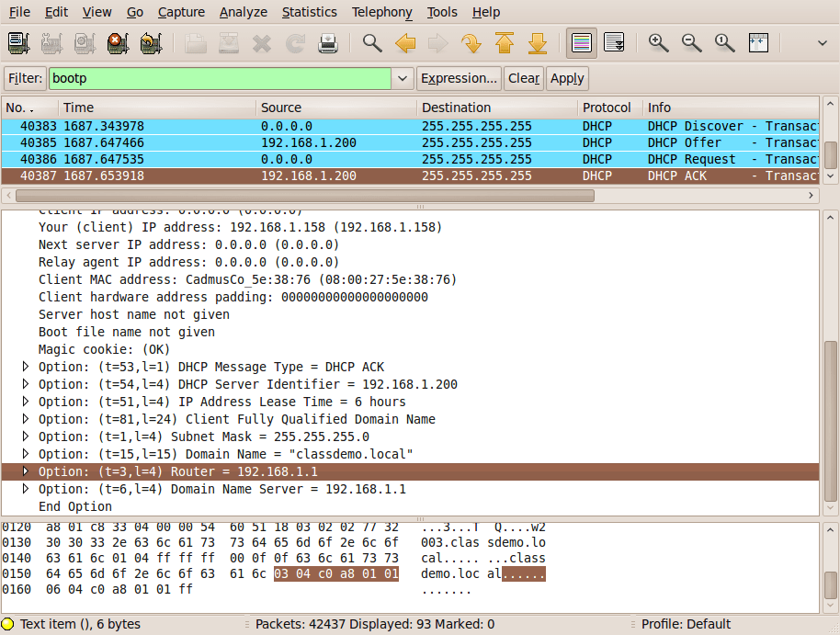Screen dimensions: 840x635
Task: Zoom in on packet text
Action: pyautogui.click(x=658, y=43)
